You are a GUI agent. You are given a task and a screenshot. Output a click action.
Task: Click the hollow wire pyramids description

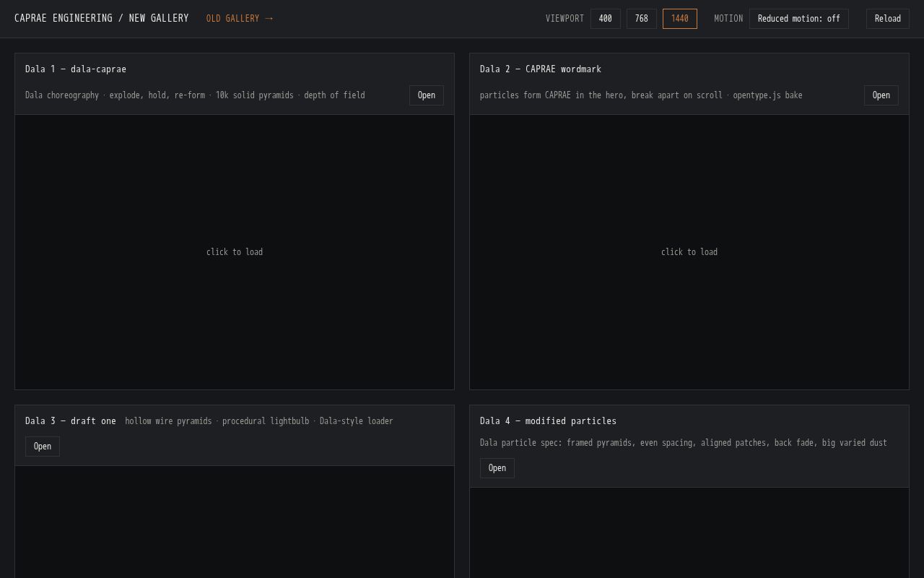click(x=259, y=421)
